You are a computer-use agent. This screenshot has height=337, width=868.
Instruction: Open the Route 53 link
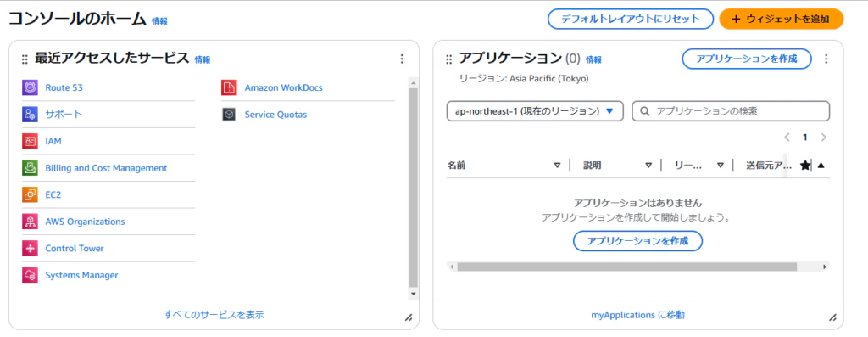tap(64, 87)
